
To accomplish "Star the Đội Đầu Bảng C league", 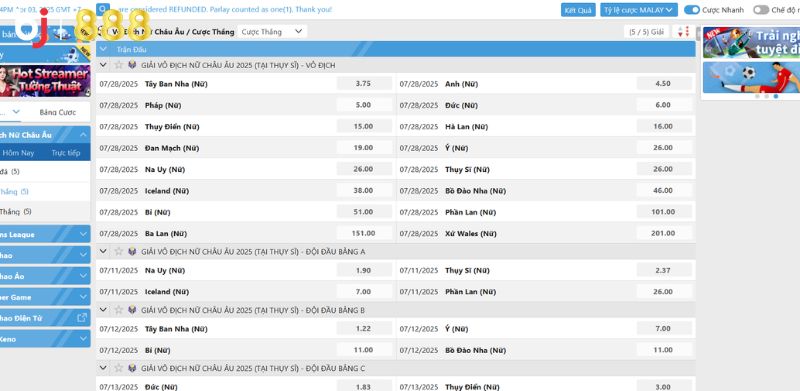I will tap(119, 368).
